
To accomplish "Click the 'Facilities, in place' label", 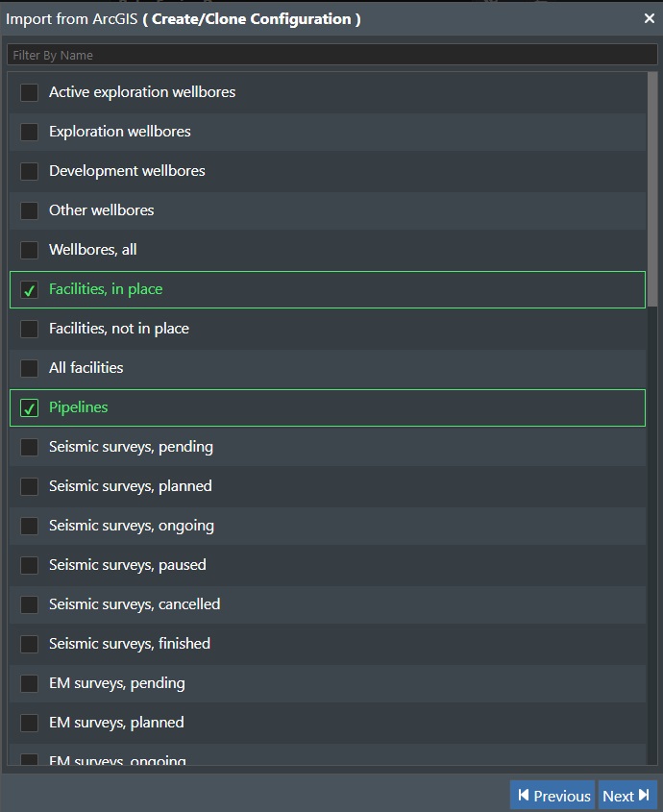I will point(106,289).
